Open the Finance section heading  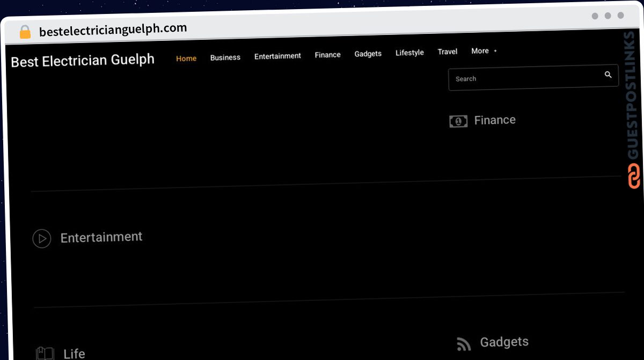494,120
